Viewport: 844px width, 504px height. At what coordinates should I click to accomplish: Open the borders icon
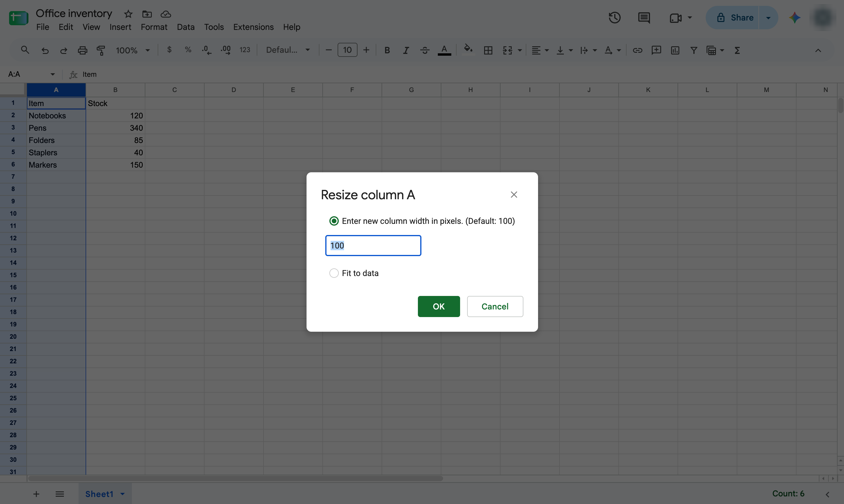point(488,50)
